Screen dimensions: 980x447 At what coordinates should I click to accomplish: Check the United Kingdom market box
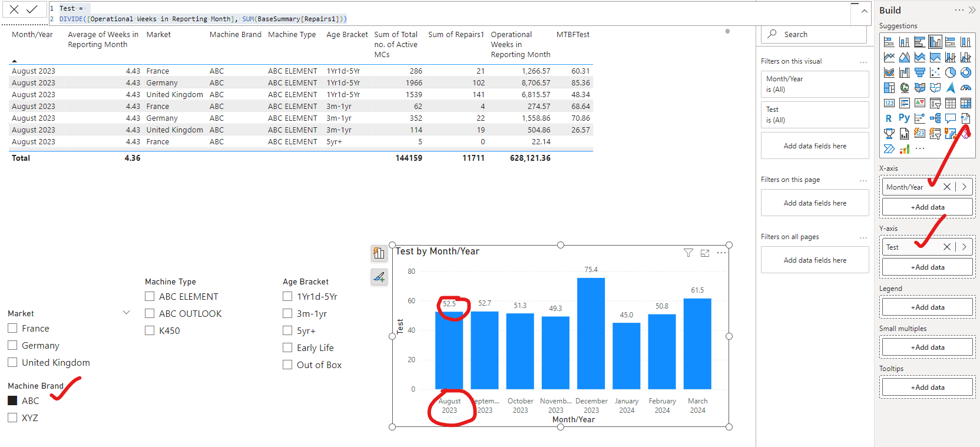12,362
